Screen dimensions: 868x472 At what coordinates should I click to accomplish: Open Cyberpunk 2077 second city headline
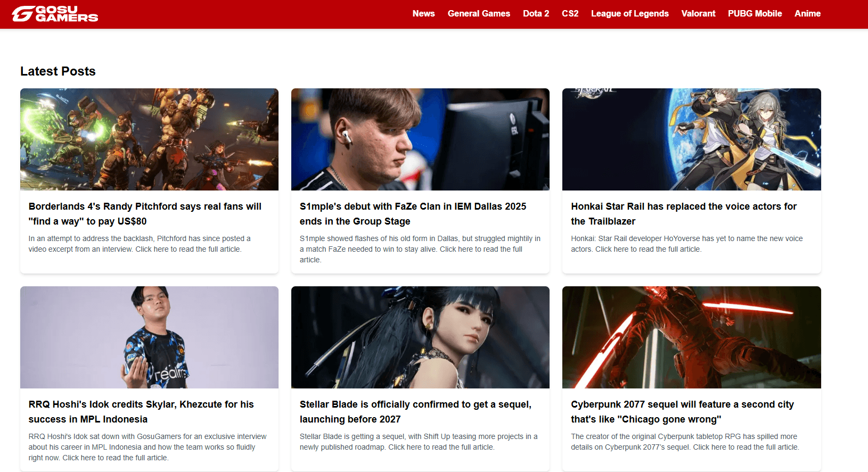682,412
